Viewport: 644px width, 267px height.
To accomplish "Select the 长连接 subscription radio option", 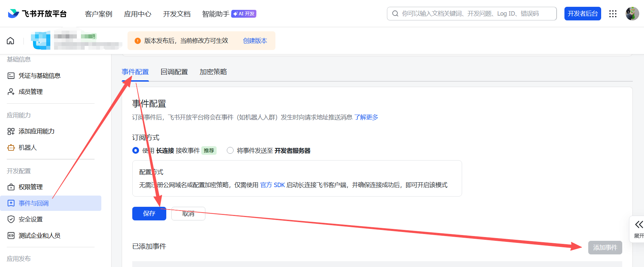I will [x=136, y=150].
